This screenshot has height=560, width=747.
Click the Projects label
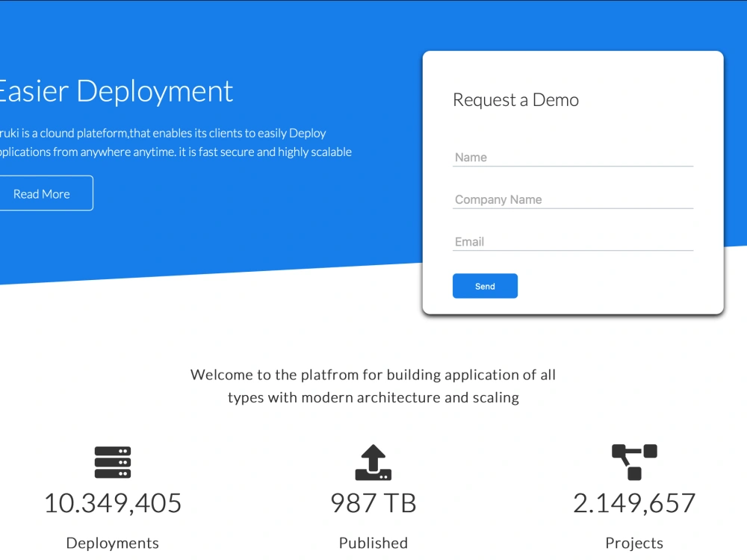634,543
